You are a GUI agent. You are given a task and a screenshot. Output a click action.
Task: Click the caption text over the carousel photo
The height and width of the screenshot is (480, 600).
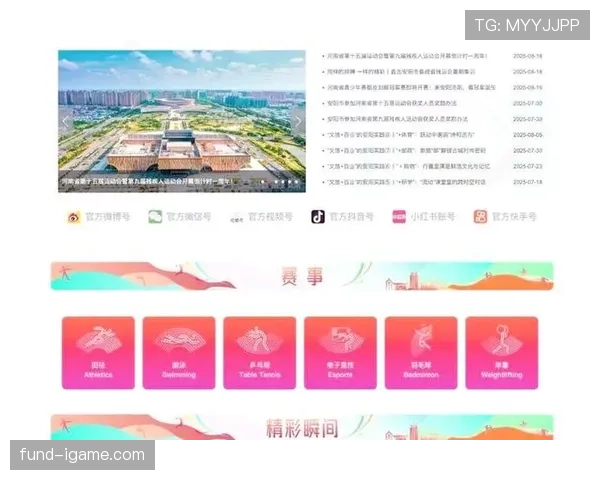[x=147, y=181]
